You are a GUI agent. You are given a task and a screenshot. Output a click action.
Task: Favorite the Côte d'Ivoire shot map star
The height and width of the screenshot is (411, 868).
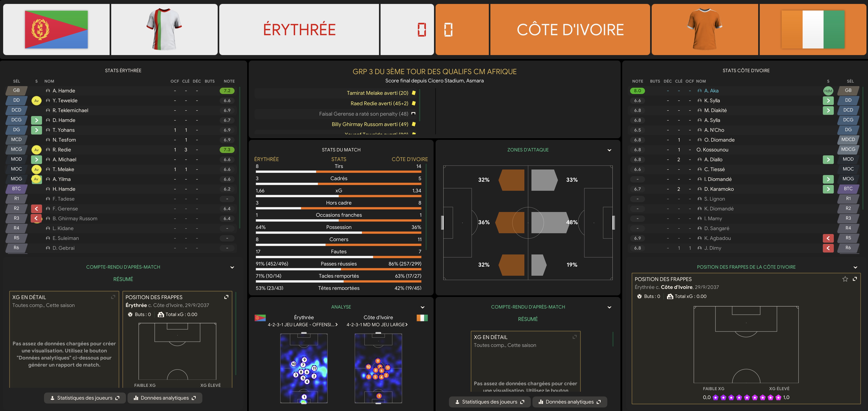[845, 279]
